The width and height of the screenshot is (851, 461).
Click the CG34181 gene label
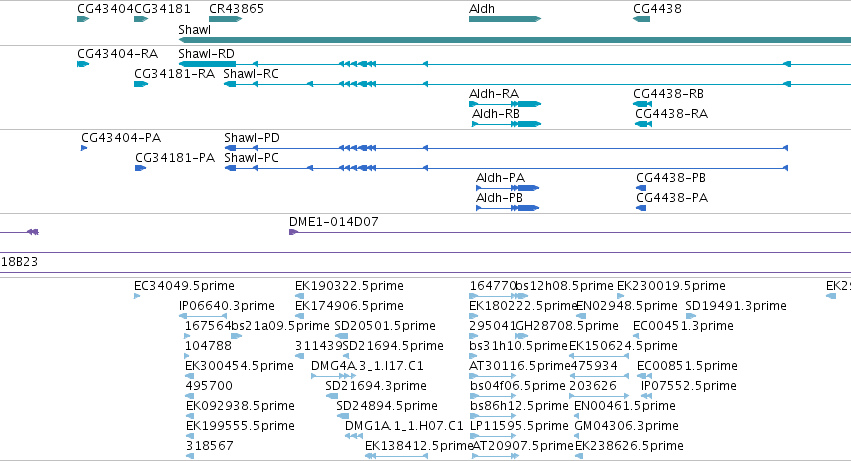point(162,9)
